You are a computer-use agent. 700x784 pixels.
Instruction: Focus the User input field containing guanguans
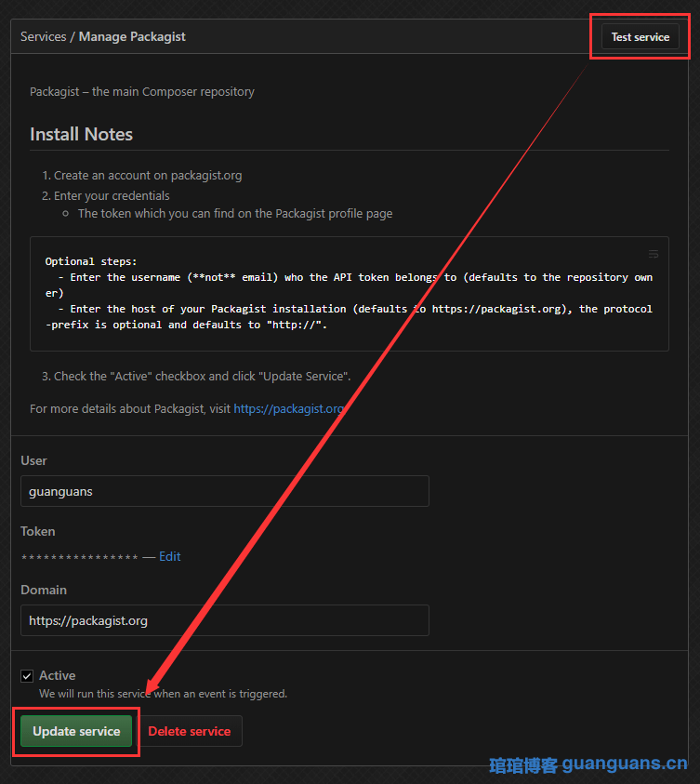click(x=225, y=491)
